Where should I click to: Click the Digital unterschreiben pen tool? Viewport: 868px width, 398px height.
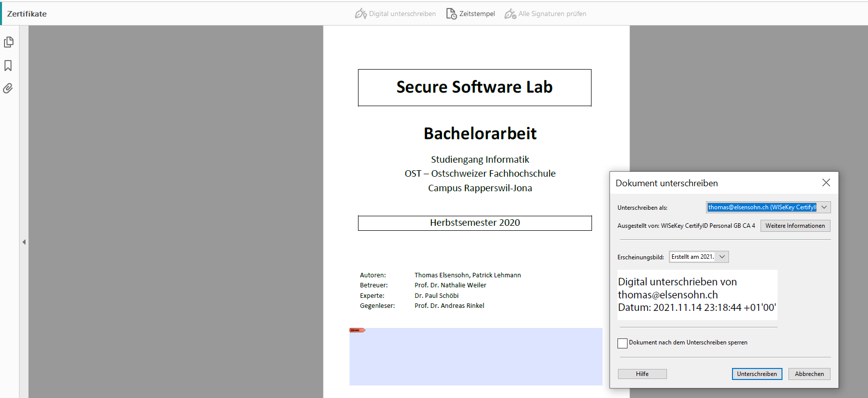[x=395, y=14]
